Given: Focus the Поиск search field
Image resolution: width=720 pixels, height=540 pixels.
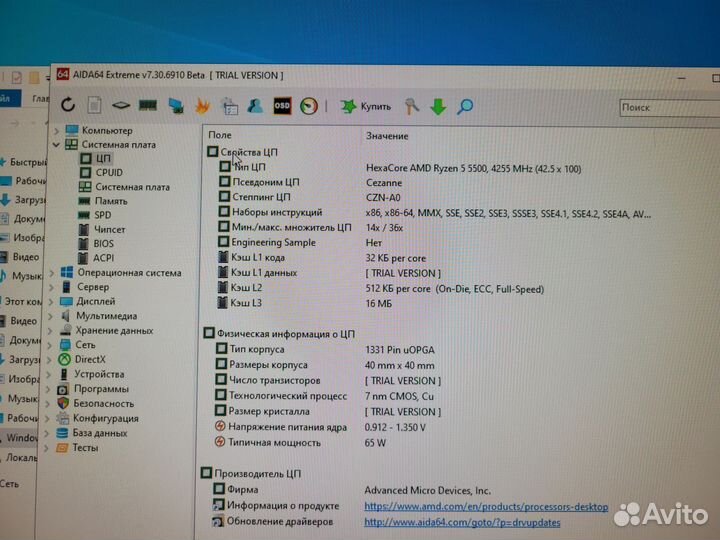Looking at the screenshot, I should [x=669, y=108].
